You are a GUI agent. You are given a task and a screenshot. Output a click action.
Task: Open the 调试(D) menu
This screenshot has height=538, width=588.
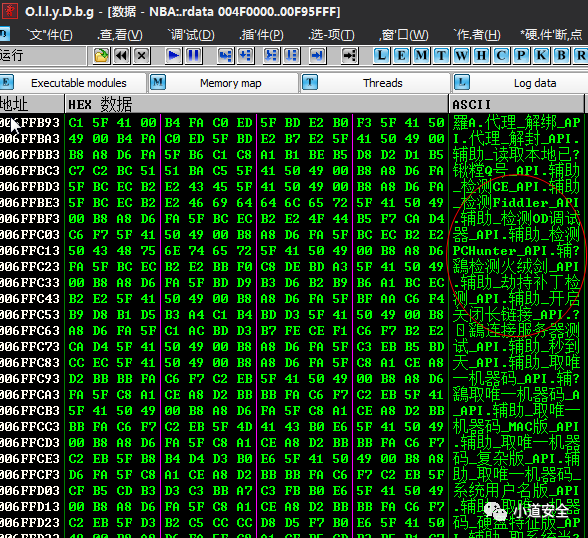191,35
